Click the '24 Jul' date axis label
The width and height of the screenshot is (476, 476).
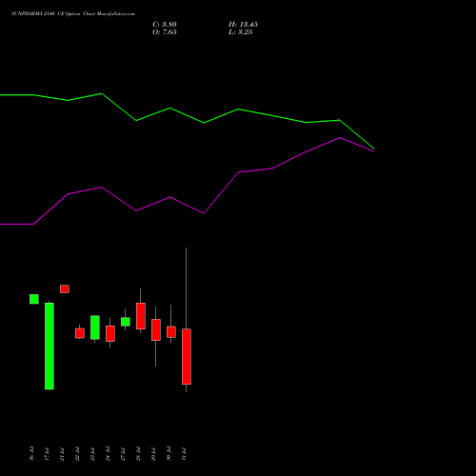pos(108,454)
